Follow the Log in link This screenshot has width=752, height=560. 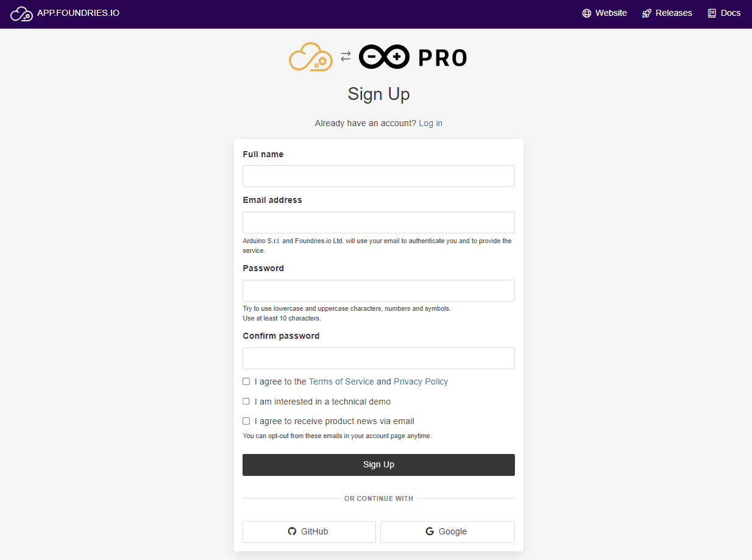click(x=430, y=123)
